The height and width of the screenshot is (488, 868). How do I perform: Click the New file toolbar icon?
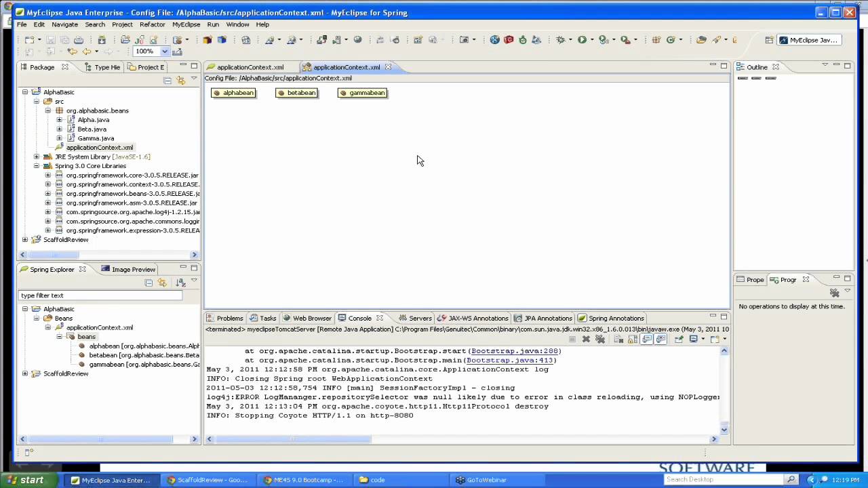(x=29, y=40)
